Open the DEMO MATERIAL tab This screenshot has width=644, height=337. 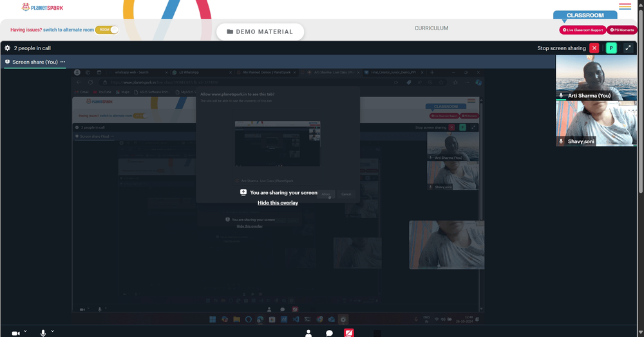pyautogui.click(x=260, y=32)
